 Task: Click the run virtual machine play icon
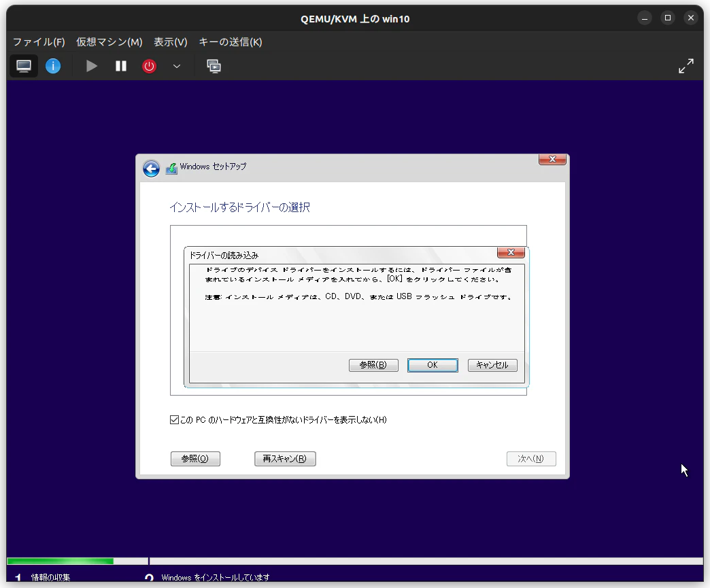91,66
